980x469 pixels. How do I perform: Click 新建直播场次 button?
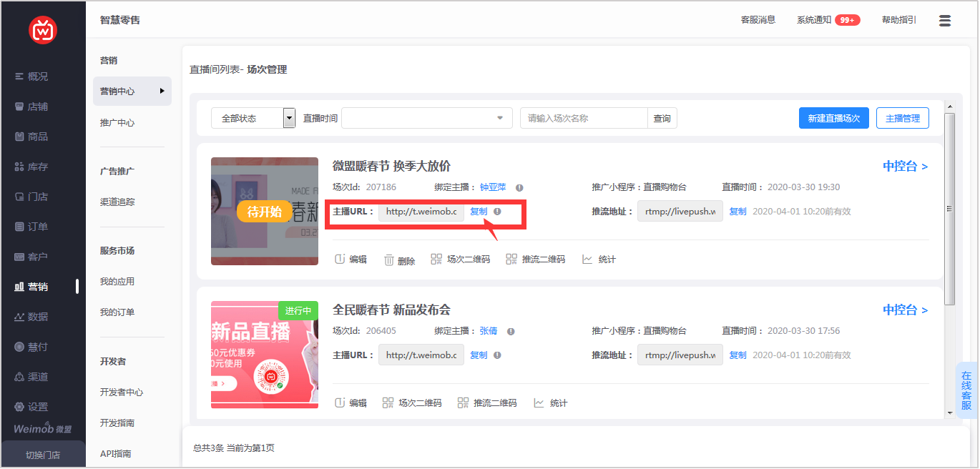tap(833, 118)
